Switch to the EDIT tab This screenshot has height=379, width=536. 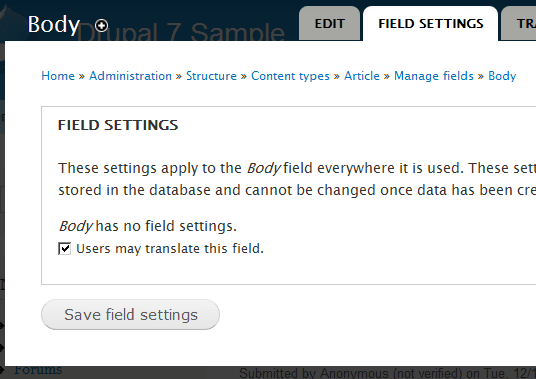coord(330,24)
